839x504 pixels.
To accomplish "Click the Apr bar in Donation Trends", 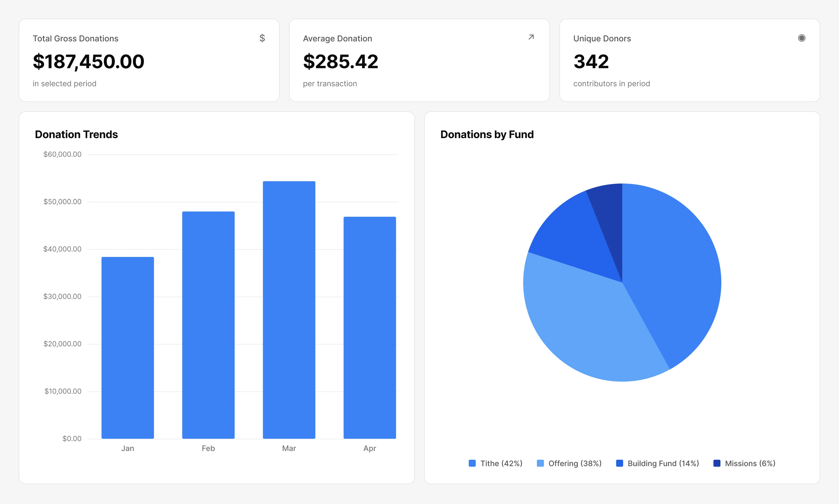I will [x=370, y=328].
